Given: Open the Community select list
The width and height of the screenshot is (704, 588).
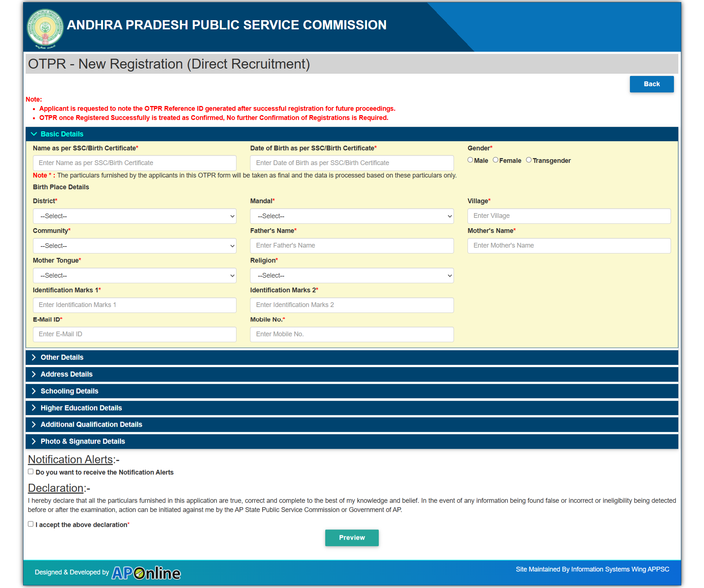Looking at the screenshot, I should (135, 246).
